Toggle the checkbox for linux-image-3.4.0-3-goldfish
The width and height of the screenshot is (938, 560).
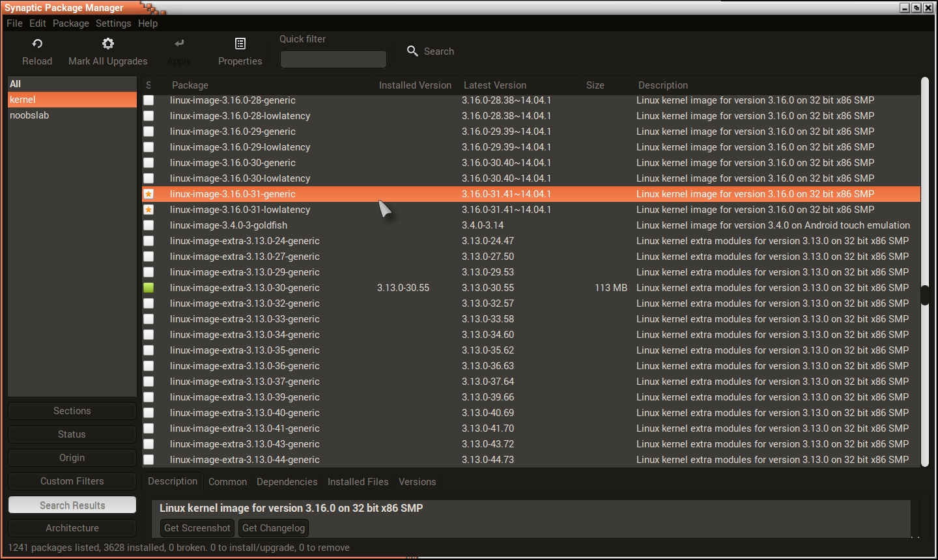pos(149,225)
